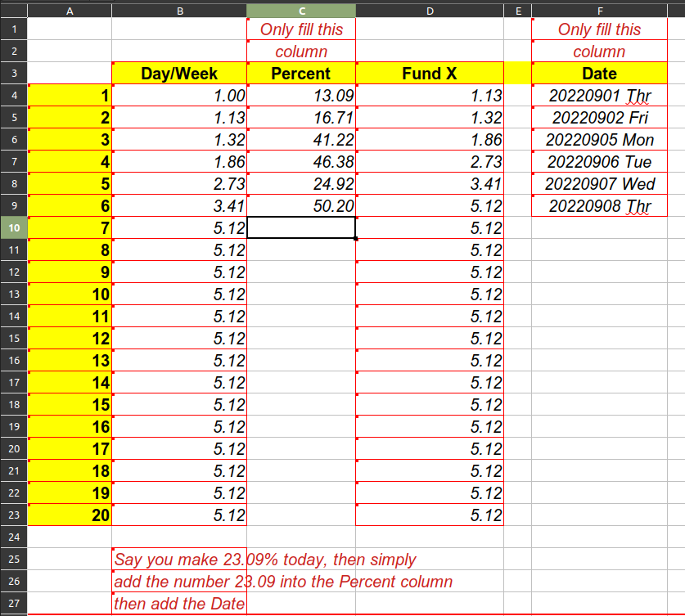Select row 1 header

(x=14, y=29)
